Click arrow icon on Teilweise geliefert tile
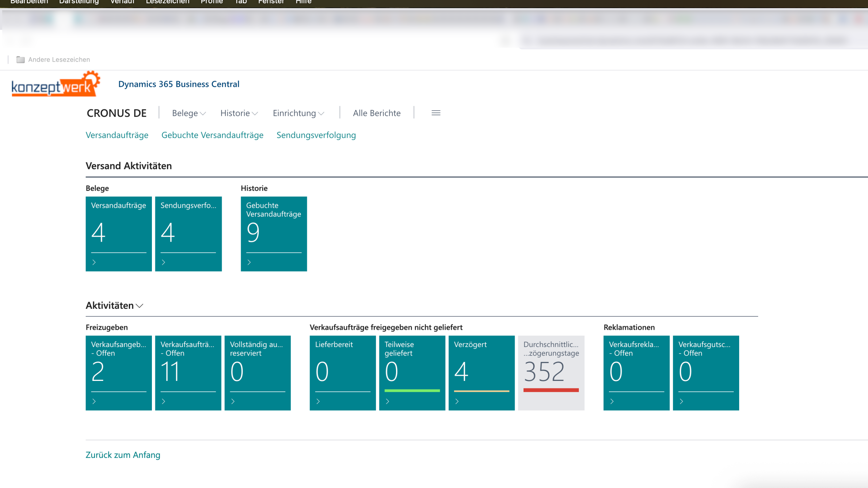The image size is (868, 488). 388,401
